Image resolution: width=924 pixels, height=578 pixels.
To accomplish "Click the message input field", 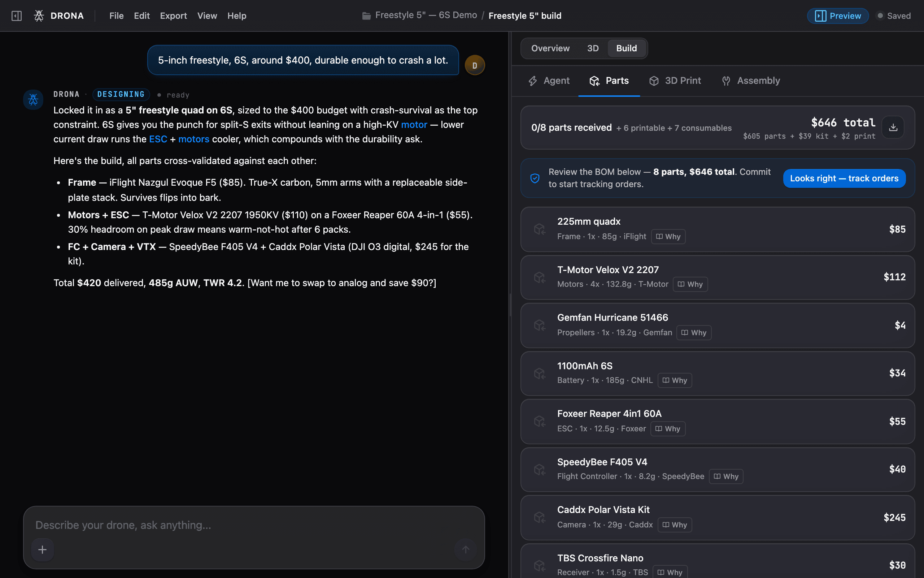I will click(254, 525).
